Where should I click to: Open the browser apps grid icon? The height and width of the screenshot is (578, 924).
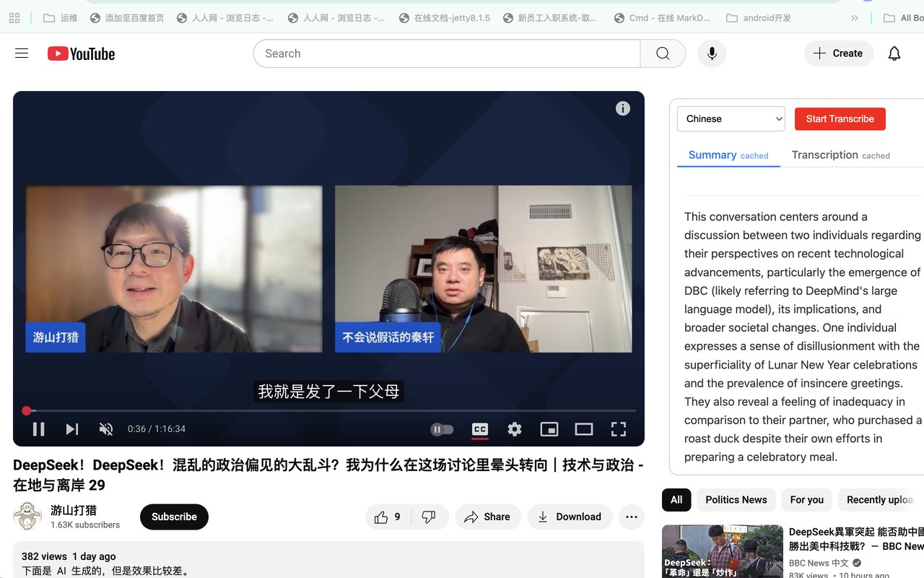coord(14,18)
